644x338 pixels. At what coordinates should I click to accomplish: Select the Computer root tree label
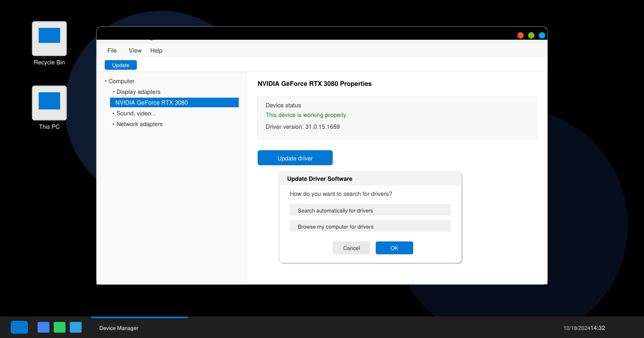click(x=121, y=81)
